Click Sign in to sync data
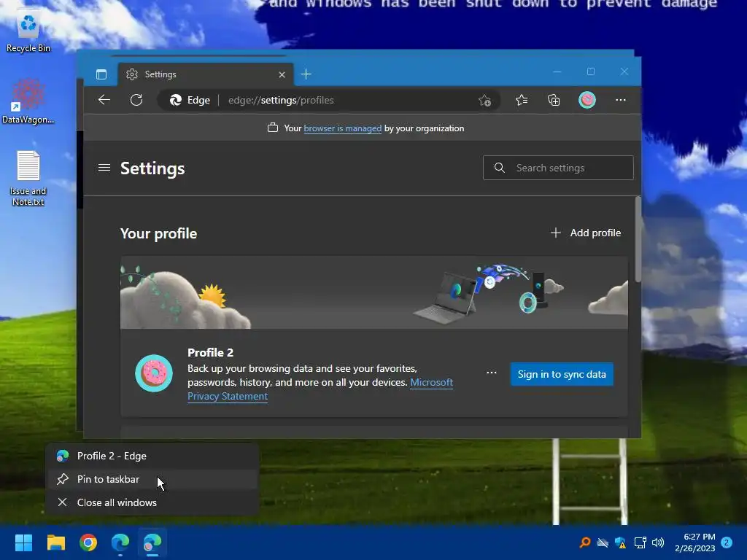The image size is (747, 560). click(x=562, y=374)
